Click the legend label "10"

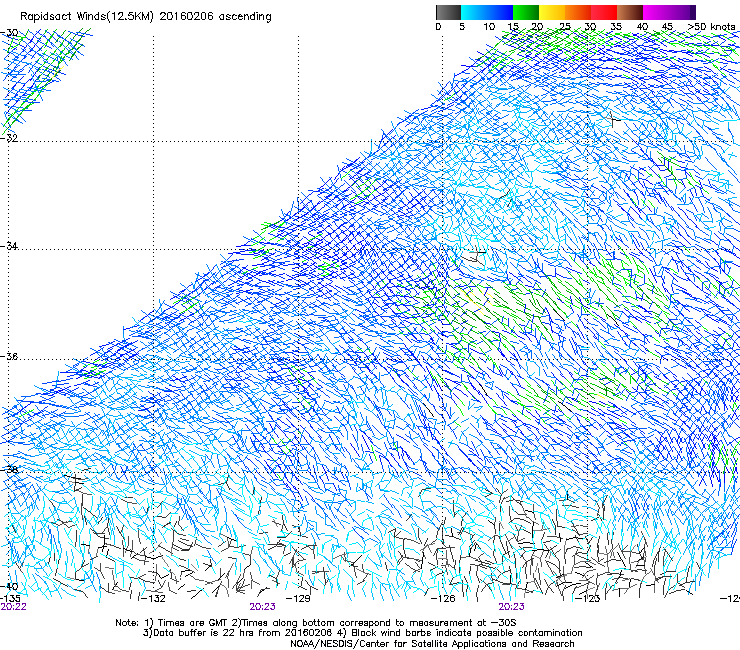pos(489,27)
